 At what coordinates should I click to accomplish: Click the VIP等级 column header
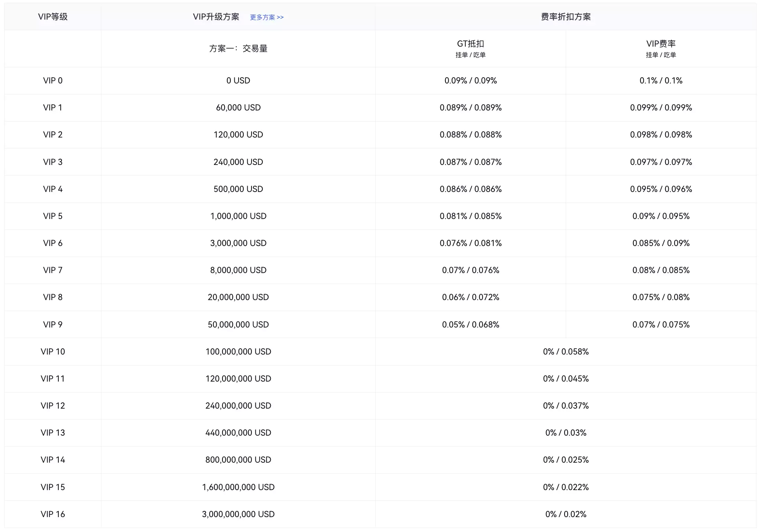[x=52, y=17]
